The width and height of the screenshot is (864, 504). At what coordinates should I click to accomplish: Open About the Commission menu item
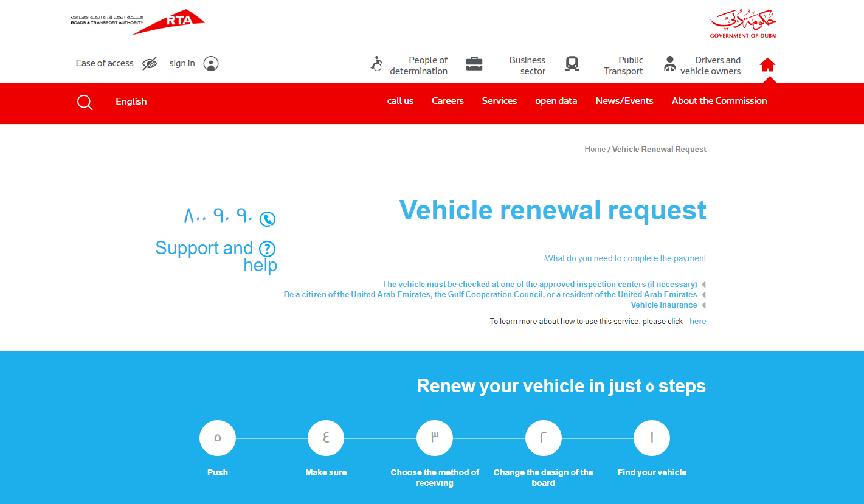[x=719, y=101]
